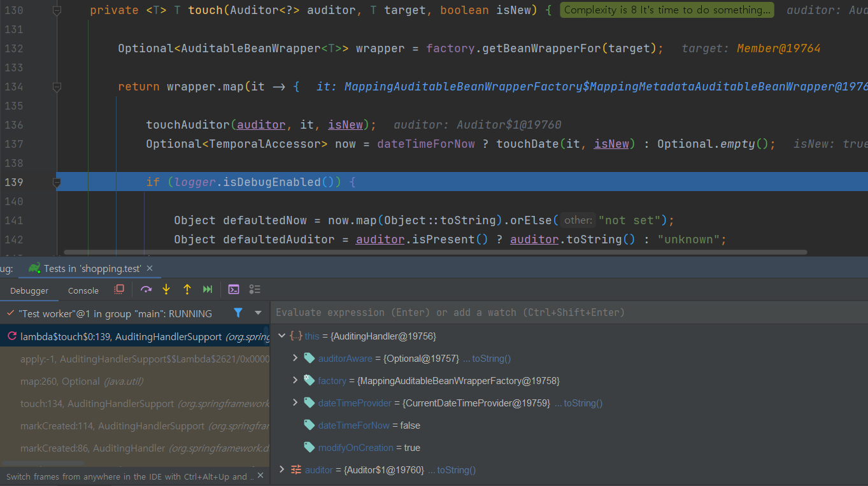Click the Trace Current Stream Chain icon
This screenshot has width=868, height=486.
tap(255, 289)
